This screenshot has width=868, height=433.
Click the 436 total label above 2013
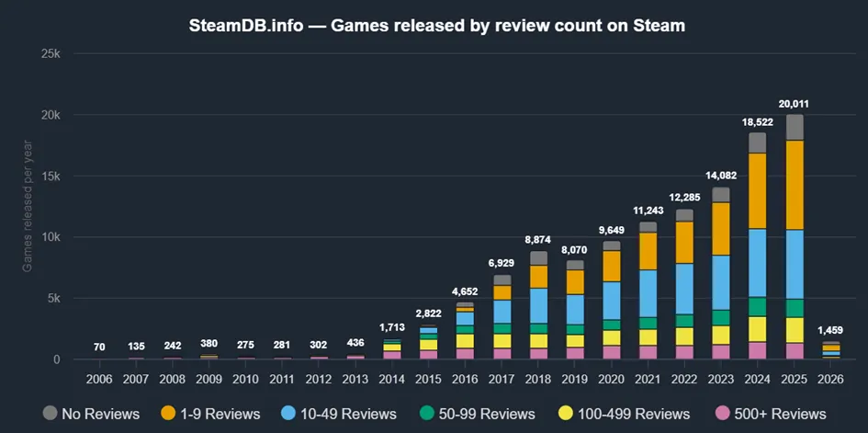pos(356,343)
